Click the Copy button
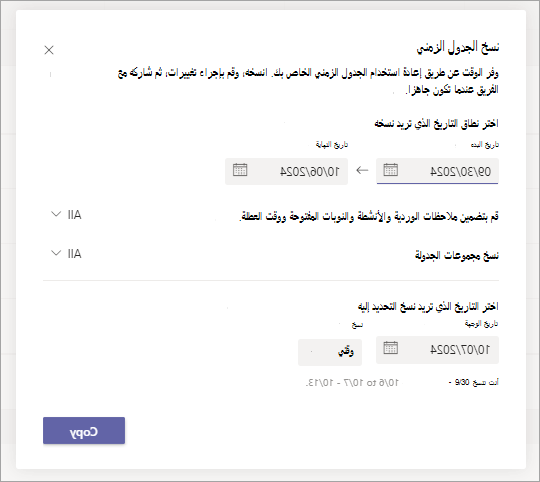Image resolution: width=540 pixels, height=482 pixels. point(84,430)
